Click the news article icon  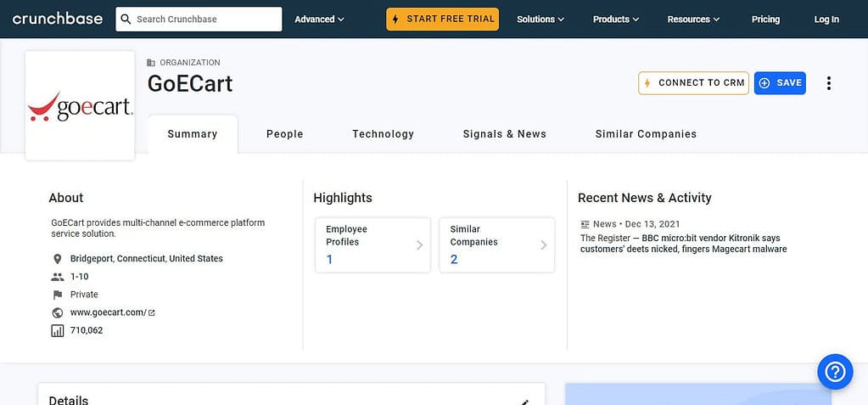pos(585,224)
